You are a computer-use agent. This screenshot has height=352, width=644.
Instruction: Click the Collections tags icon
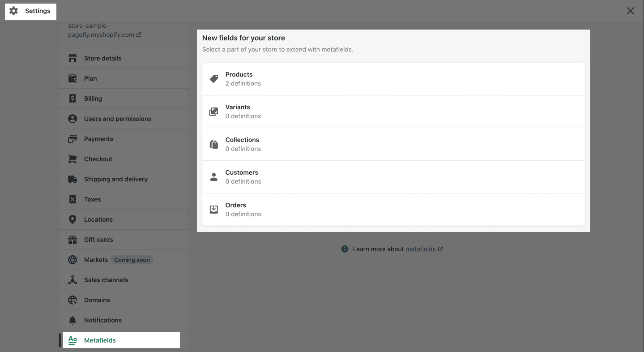[214, 144]
